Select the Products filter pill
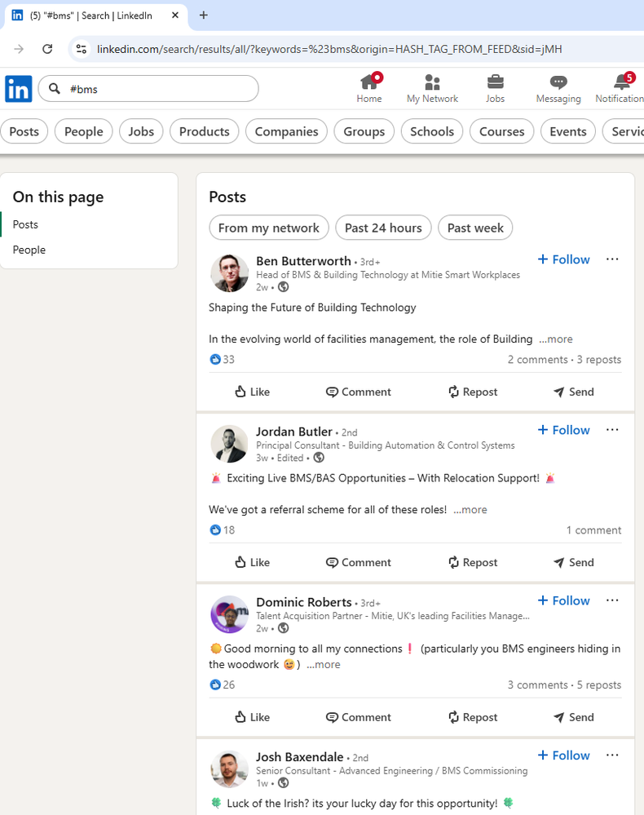This screenshot has height=815, width=644. [x=204, y=131]
